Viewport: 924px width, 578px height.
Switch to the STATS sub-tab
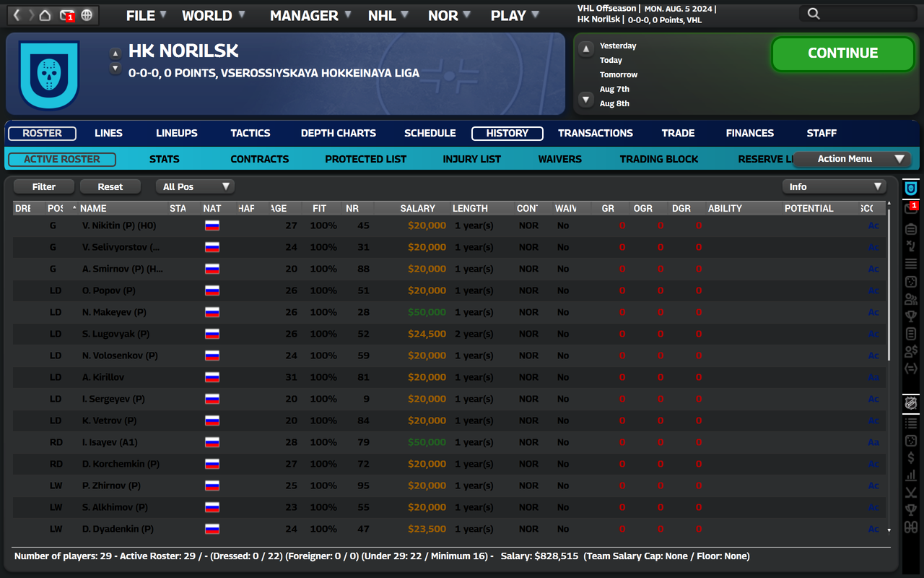(x=165, y=159)
